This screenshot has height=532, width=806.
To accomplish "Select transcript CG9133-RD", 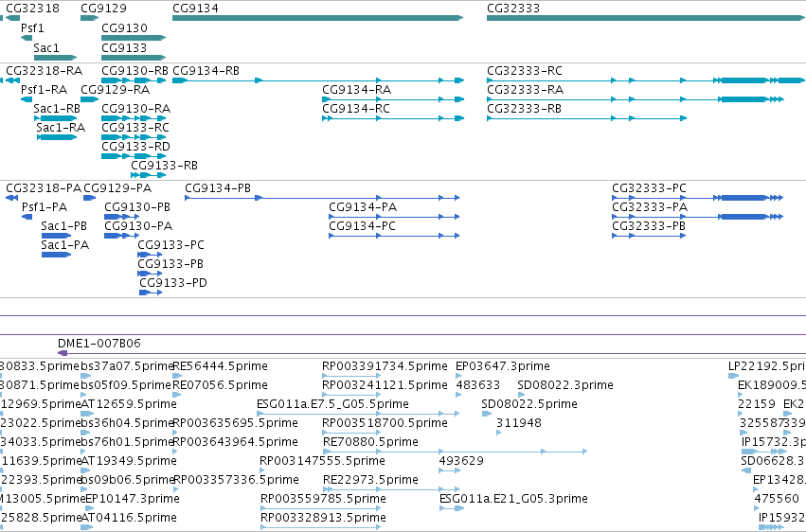I will pos(134,156).
